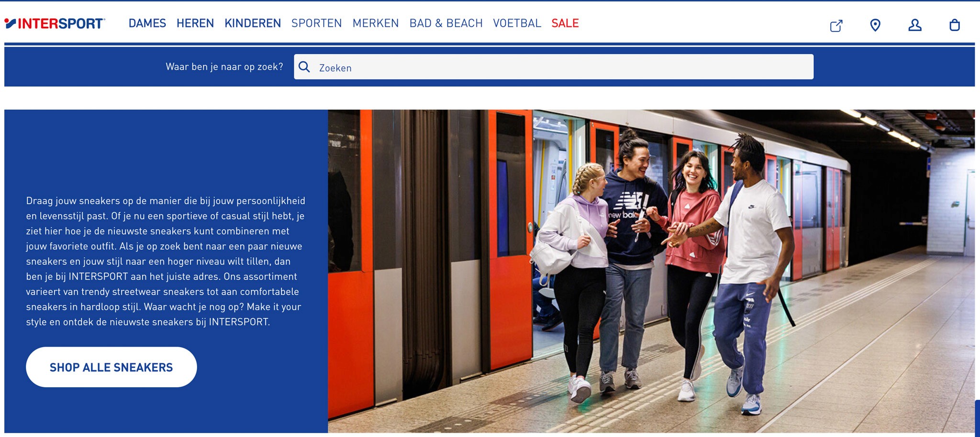Open the MERKEN menu
The image size is (980, 437).
[x=376, y=23]
